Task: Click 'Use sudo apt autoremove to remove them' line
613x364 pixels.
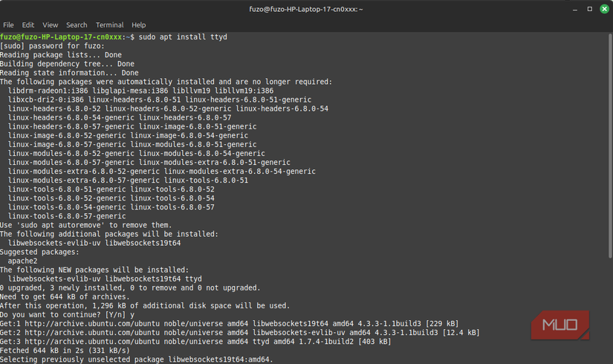Action: [85, 225]
